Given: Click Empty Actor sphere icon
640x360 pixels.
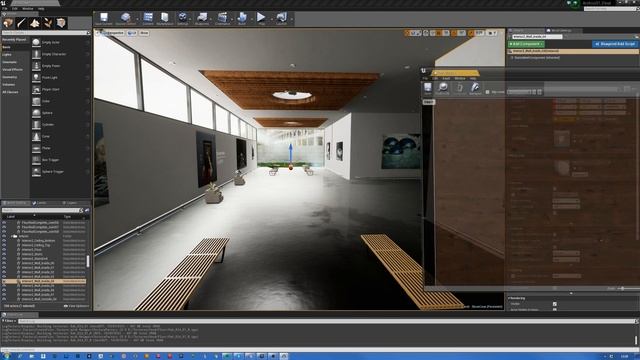Looking at the screenshot, I should click(36, 42).
